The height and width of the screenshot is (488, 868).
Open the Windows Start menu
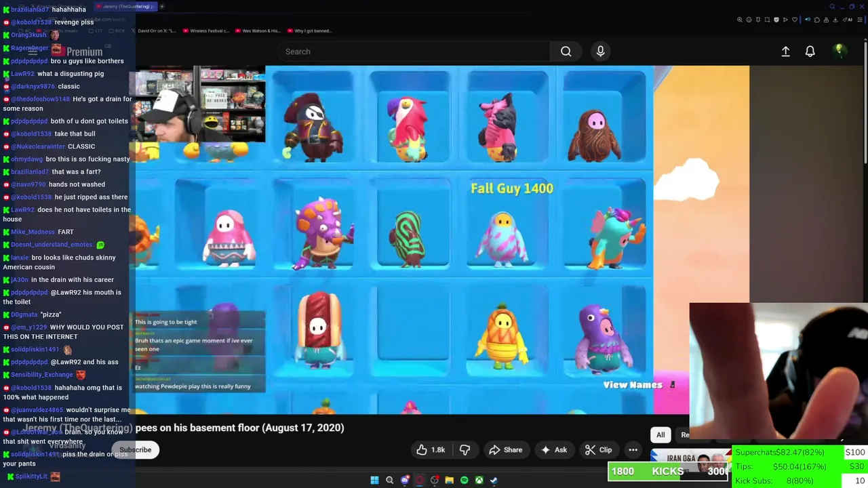pyautogui.click(x=374, y=480)
